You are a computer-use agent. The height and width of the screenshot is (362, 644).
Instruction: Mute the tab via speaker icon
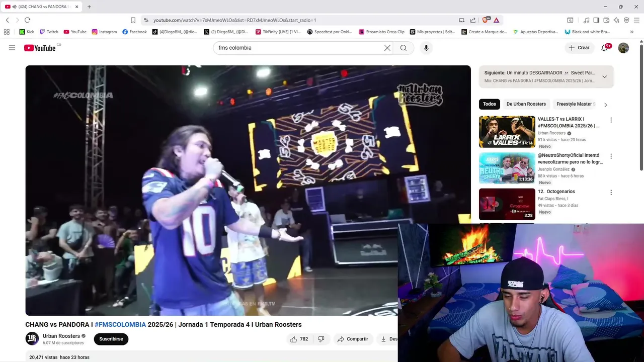click(x=14, y=7)
